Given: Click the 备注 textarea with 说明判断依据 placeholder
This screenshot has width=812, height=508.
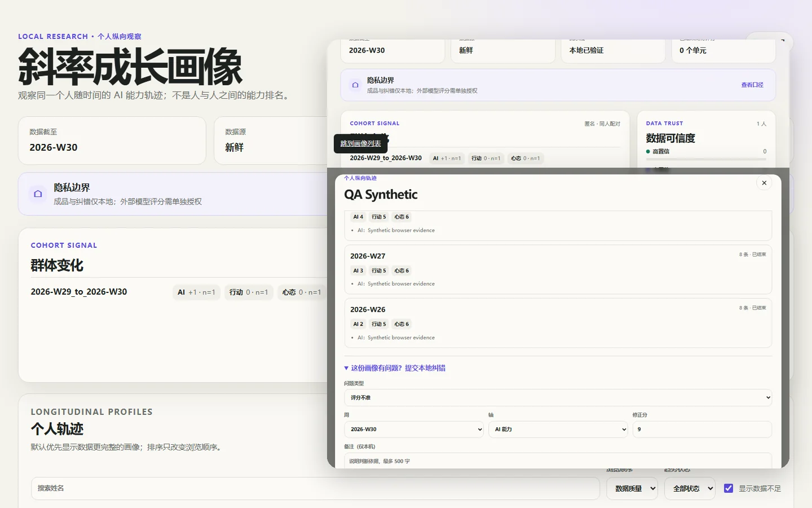Looking at the screenshot, I should (558, 461).
